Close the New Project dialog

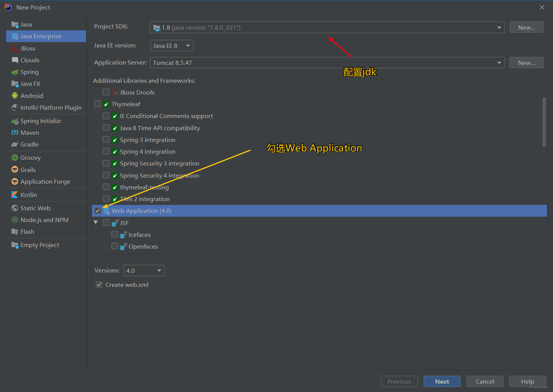click(x=542, y=7)
